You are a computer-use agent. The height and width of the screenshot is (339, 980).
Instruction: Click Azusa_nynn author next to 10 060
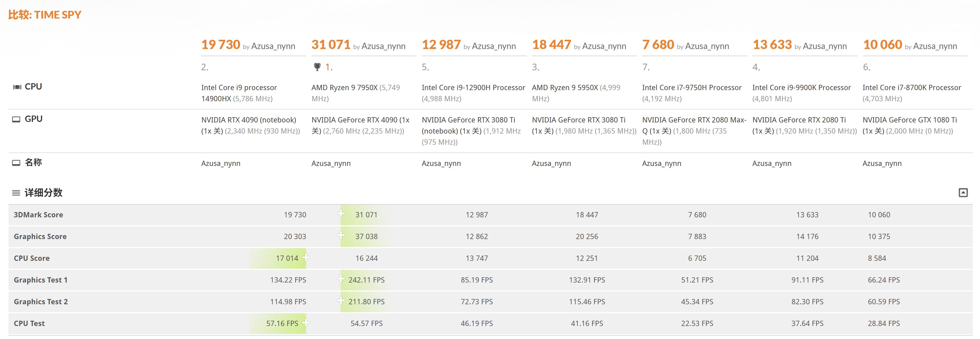[935, 46]
